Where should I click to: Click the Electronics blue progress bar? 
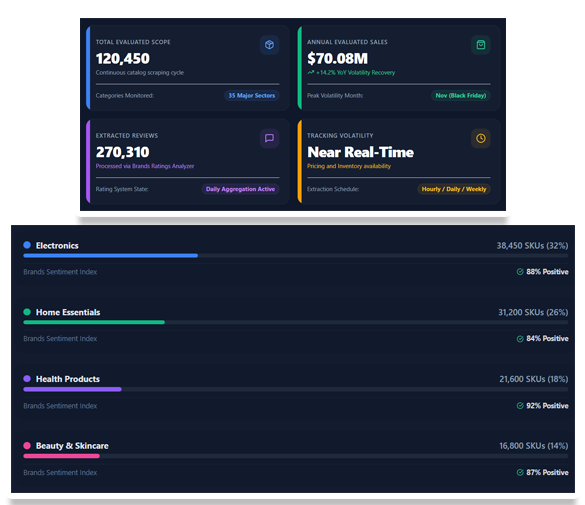click(x=110, y=255)
